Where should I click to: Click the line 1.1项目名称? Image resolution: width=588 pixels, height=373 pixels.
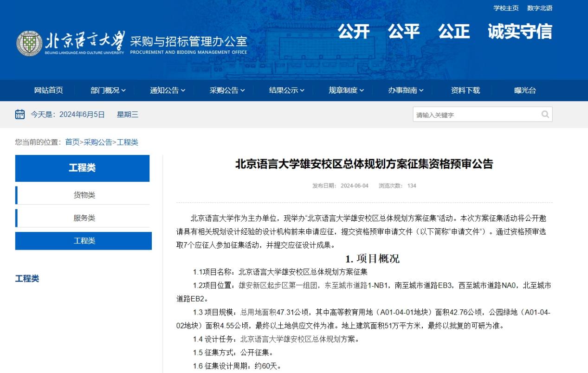pyautogui.click(x=280, y=272)
